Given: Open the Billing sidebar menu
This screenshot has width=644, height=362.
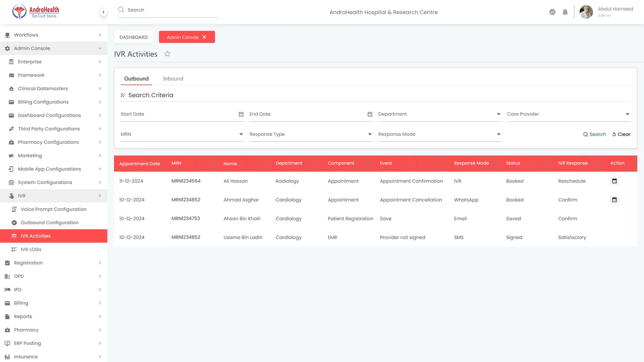Looking at the screenshot, I should 54,303.
